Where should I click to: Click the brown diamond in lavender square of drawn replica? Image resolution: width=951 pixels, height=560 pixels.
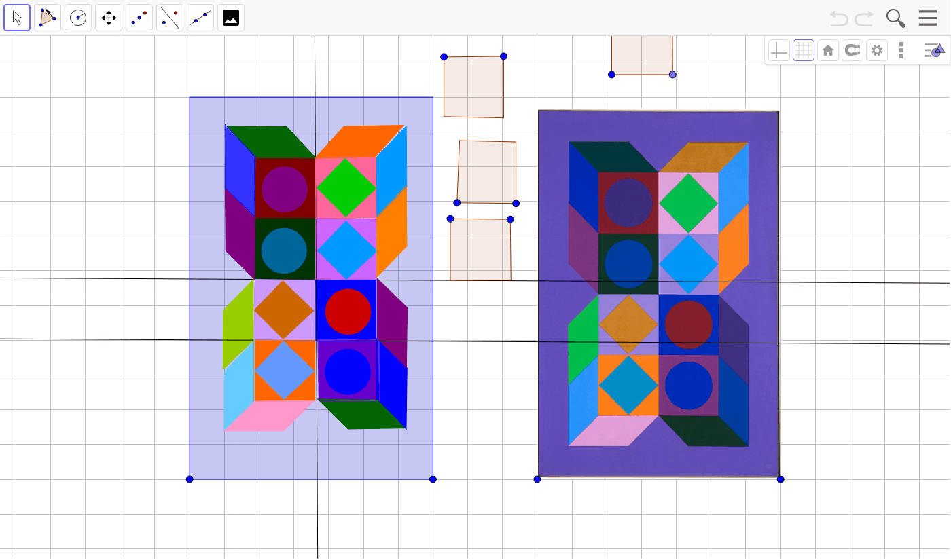coord(284,310)
